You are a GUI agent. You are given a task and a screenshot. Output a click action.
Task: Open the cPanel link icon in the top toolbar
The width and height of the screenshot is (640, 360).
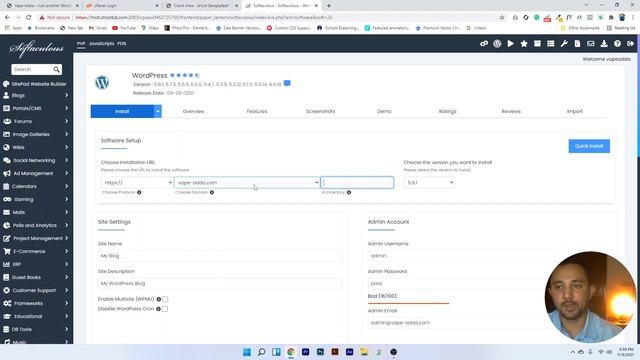484,43
